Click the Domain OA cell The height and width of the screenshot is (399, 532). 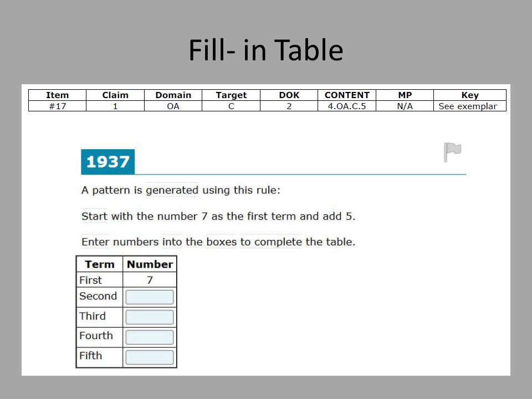(x=173, y=106)
